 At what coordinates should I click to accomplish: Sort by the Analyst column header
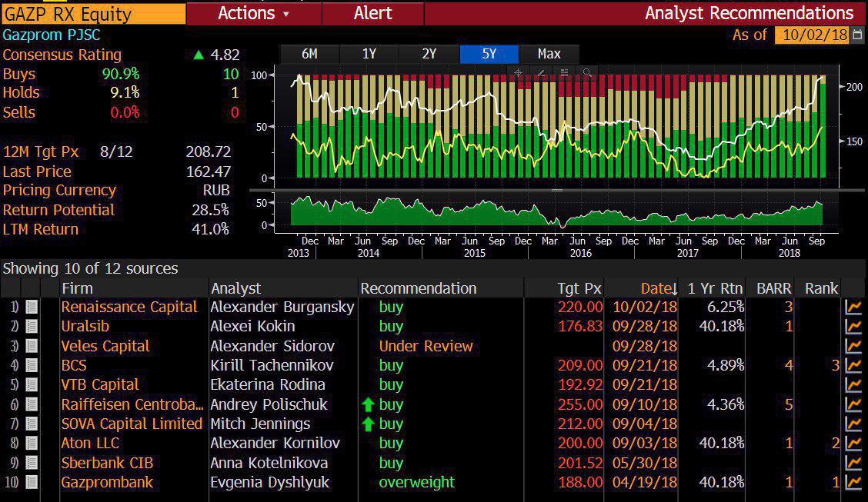pyautogui.click(x=235, y=288)
